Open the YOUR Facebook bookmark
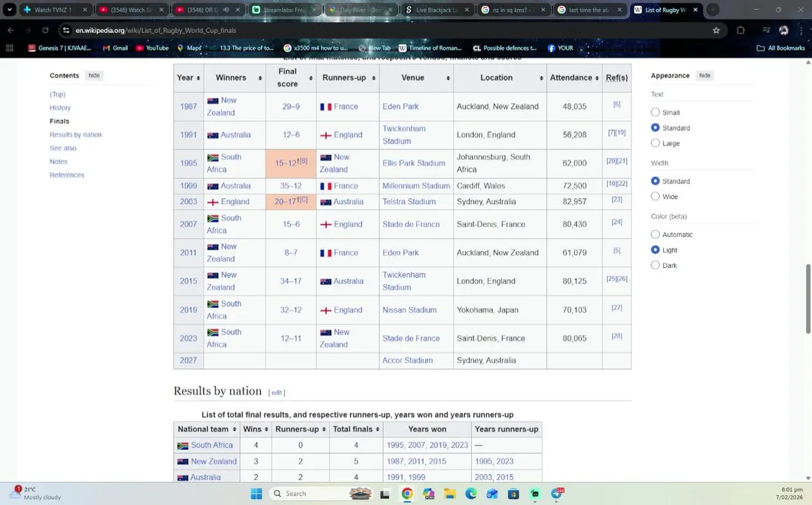The width and height of the screenshot is (812, 505). tap(561, 48)
